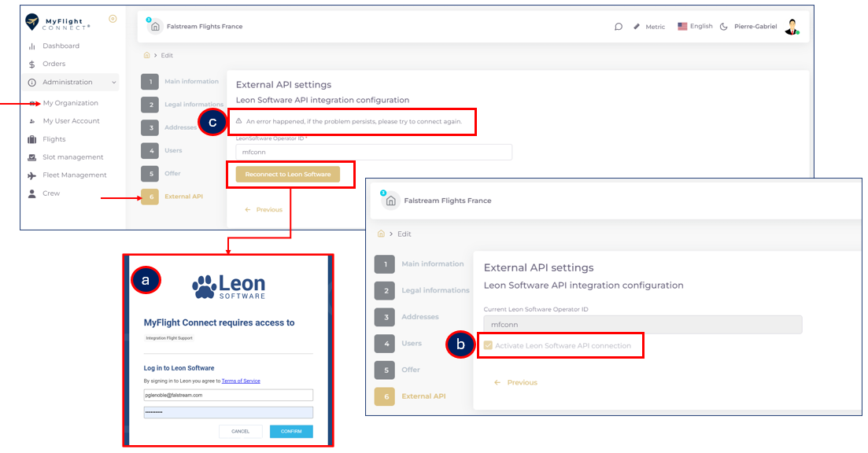The height and width of the screenshot is (453, 868).
Task: Select My Organization submenu item
Action: tap(70, 103)
